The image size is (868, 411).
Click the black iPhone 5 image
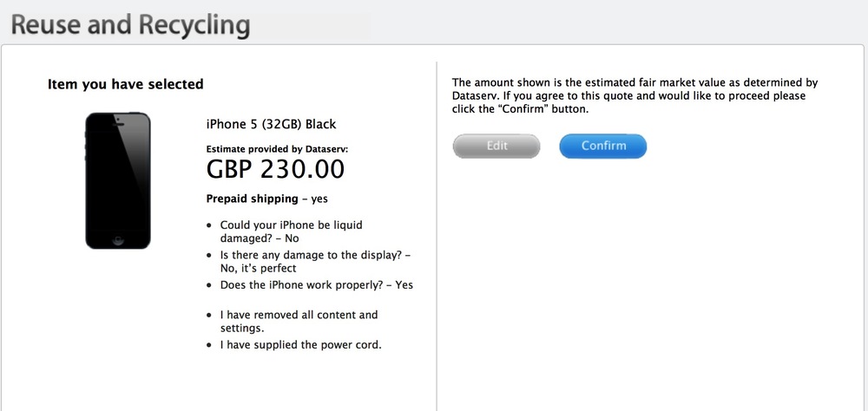click(x=118, y=181)
